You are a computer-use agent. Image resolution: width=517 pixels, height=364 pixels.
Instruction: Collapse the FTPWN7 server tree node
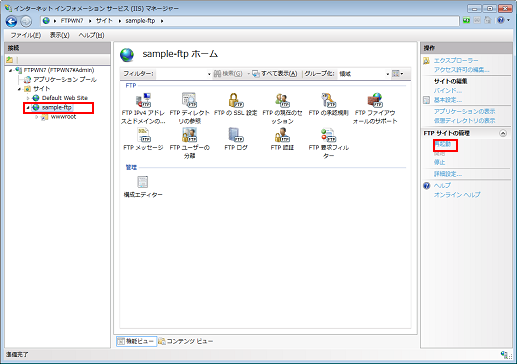tap(11, 70)
